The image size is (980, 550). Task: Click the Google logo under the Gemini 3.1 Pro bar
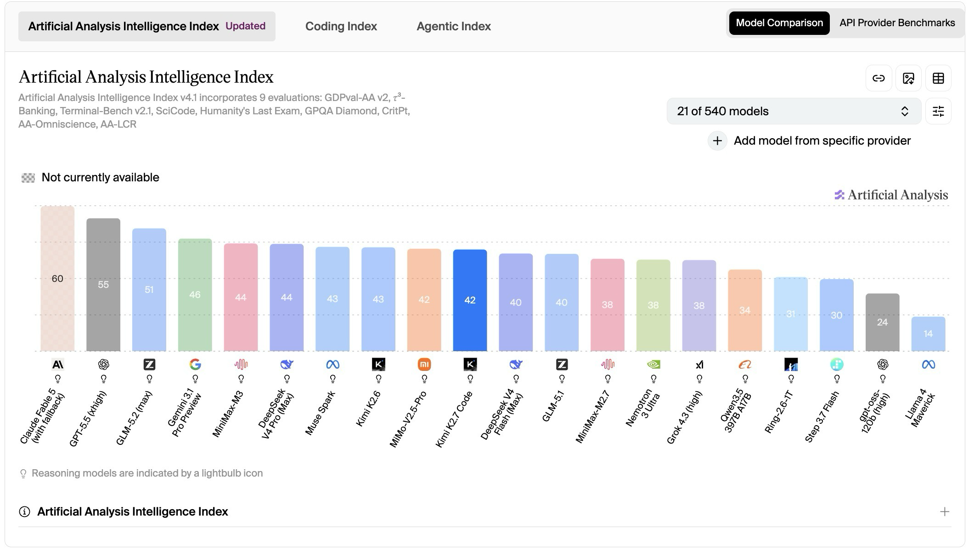coord(195,365)
